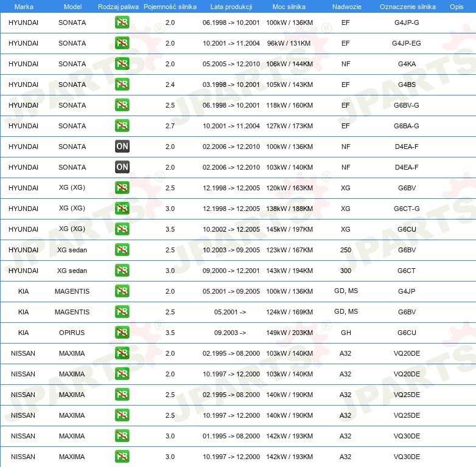Click production years 05.2005 -> 12.2010

pos(231,64)
